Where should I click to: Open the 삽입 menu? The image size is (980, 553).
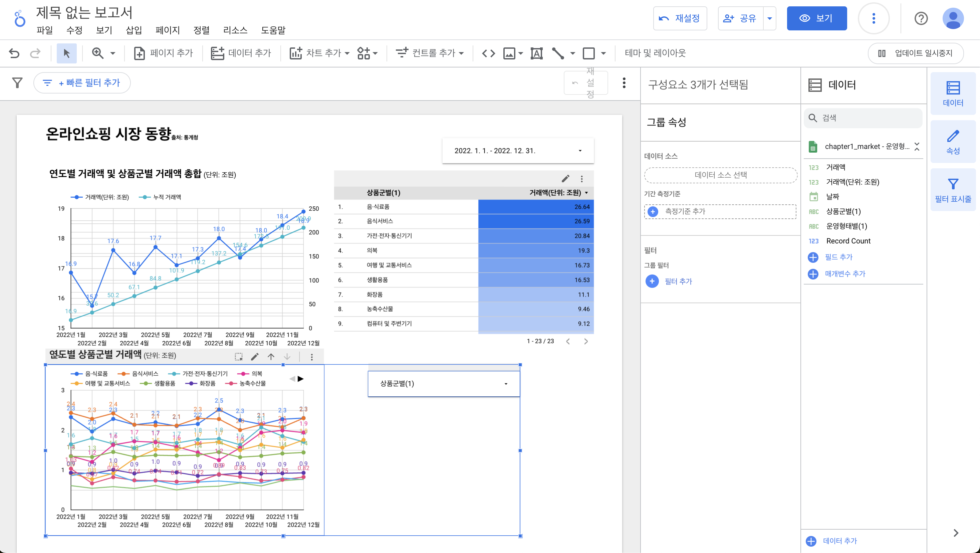tap(134, 30)
